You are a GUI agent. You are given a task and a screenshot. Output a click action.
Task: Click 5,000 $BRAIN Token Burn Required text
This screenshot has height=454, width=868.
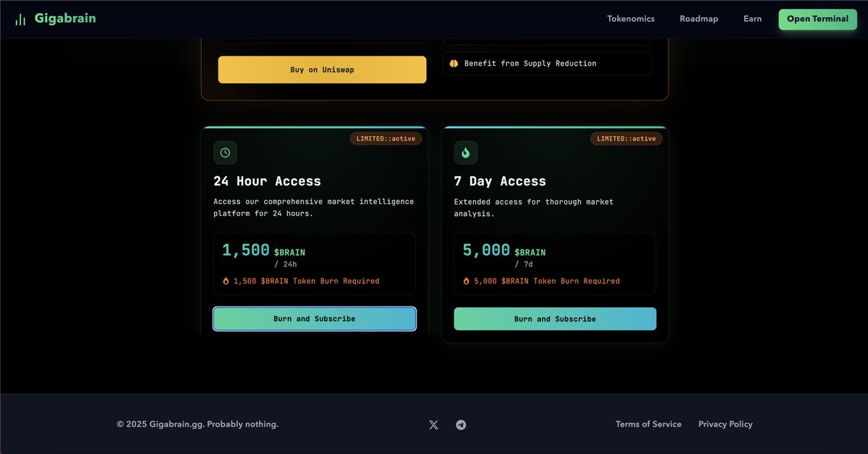tap(547, 281)
